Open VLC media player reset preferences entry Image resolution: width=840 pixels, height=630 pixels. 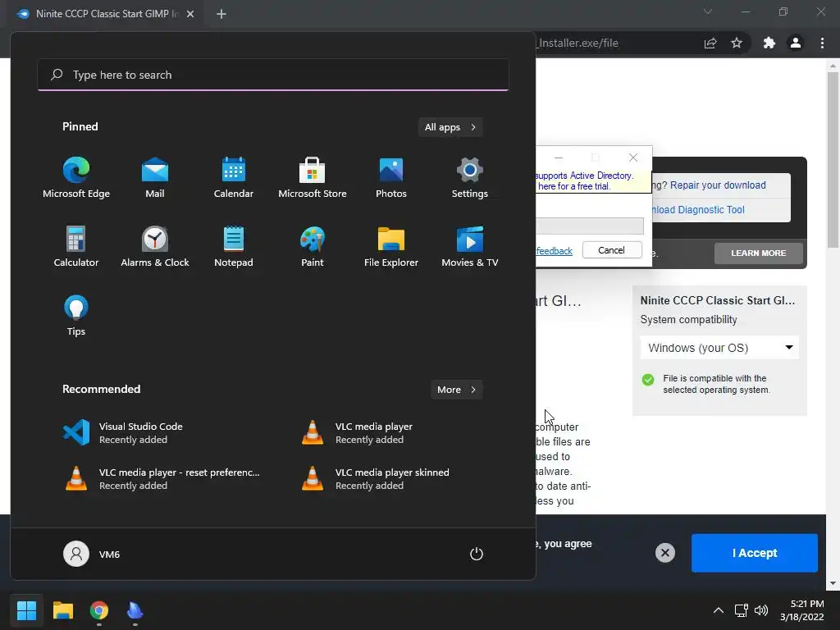coord(162,478)
